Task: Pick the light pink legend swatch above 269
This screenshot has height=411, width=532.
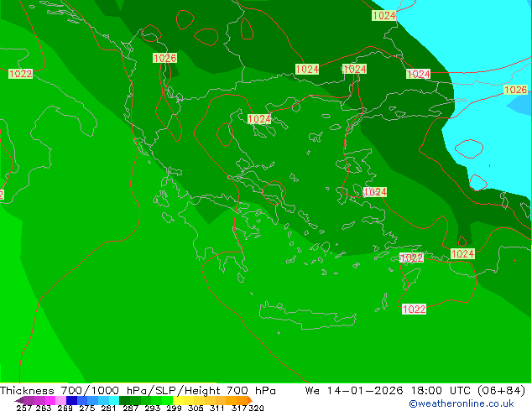Action: (60, 400)
